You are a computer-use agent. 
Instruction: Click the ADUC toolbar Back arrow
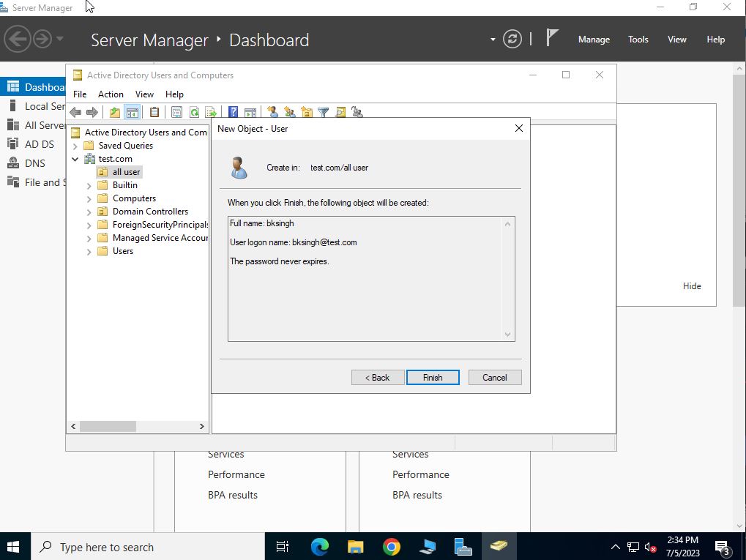pyautogui.click(x=75, y=112)
